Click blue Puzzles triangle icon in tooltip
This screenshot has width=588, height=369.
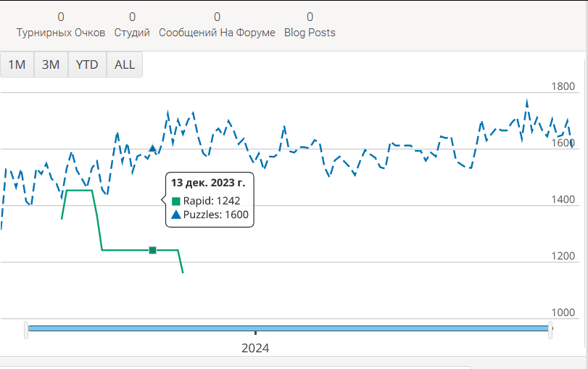(x=176, y=215)
